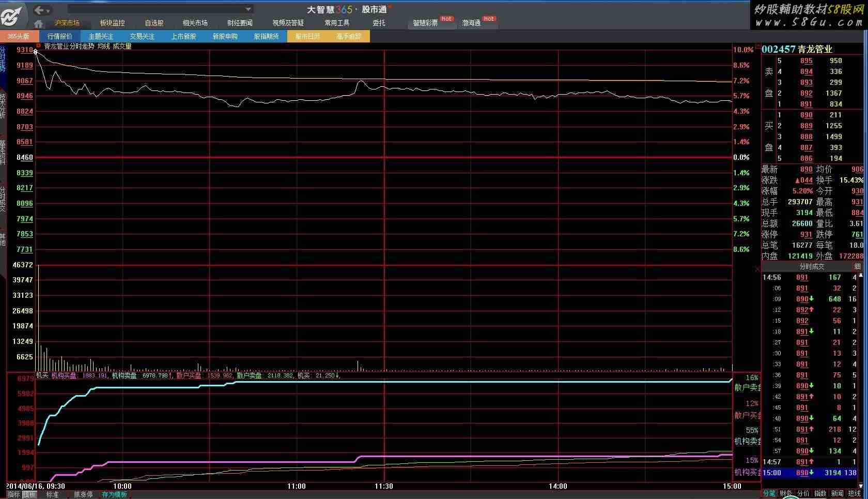Click 散户买盘 indicator label

pyautogui.click(x=189, y=375)
